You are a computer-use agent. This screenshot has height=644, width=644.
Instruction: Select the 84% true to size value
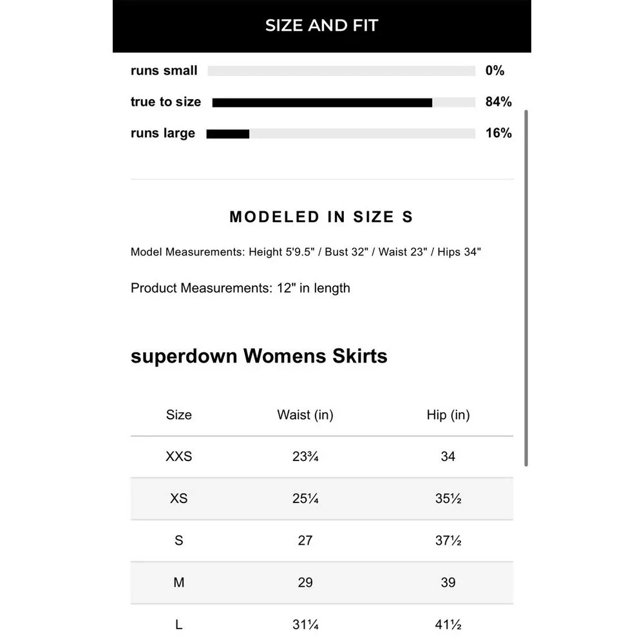(498, 102)
